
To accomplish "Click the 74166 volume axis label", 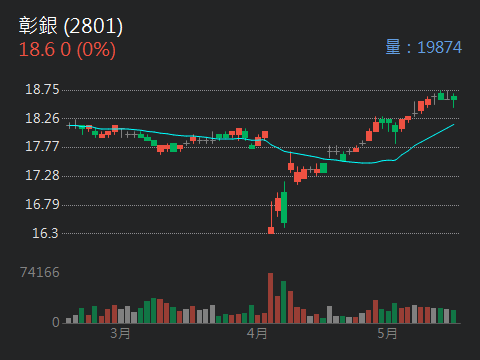I will [x=40, y=272].
